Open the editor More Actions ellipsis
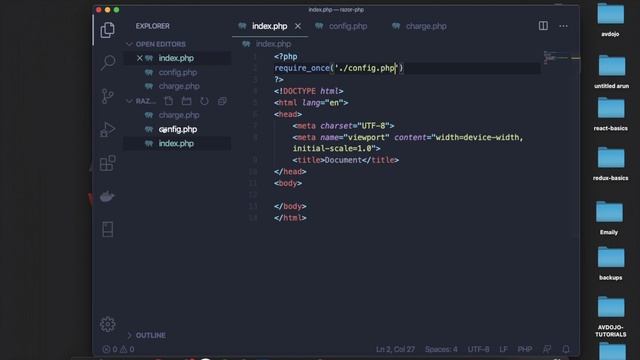640x360 pixels. [x=563, y=26]
